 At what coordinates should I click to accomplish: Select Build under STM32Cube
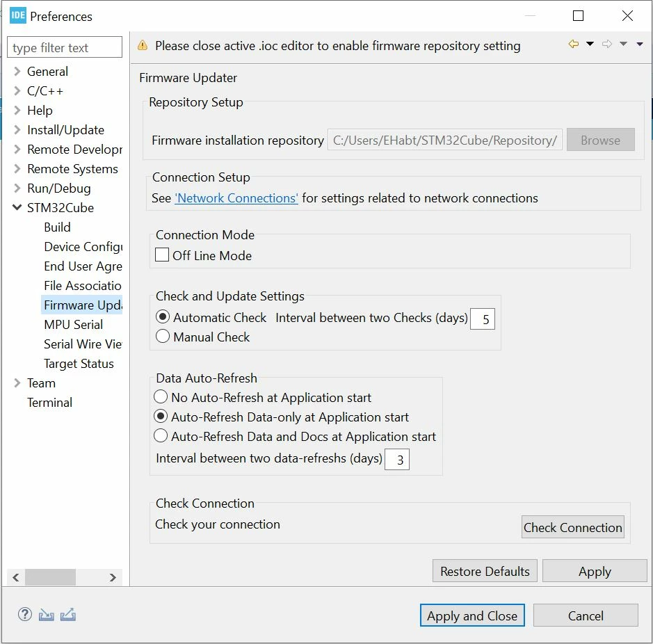(58, 227)
